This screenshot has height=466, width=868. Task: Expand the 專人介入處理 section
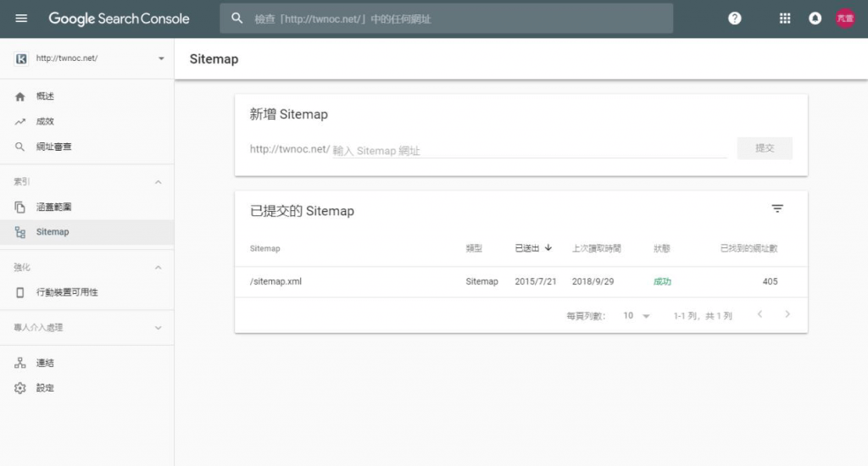point(159,328)
